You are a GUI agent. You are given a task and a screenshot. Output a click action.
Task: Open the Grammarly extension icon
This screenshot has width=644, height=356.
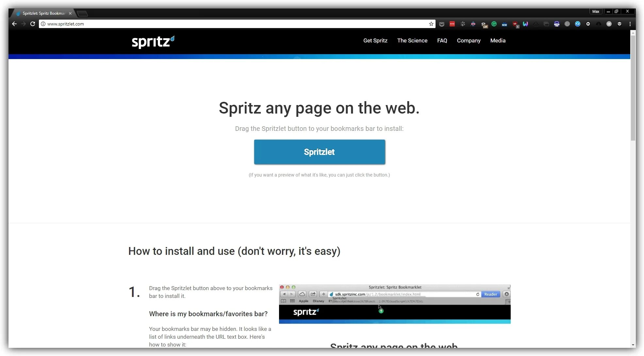click(494, 24)
